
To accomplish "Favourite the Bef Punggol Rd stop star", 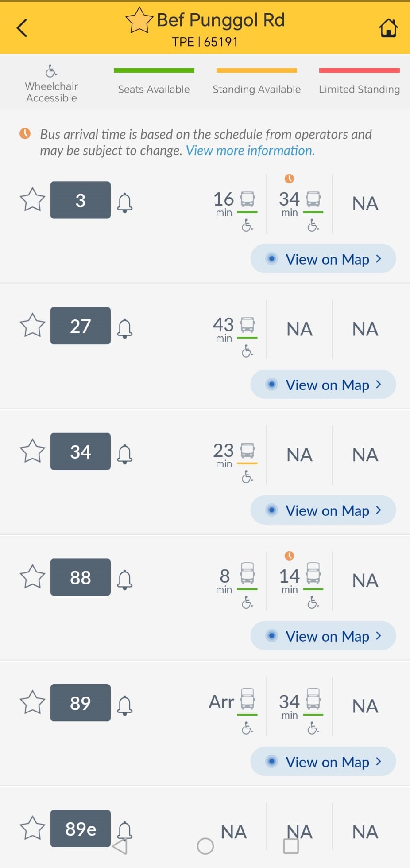I will pos(139,21).
